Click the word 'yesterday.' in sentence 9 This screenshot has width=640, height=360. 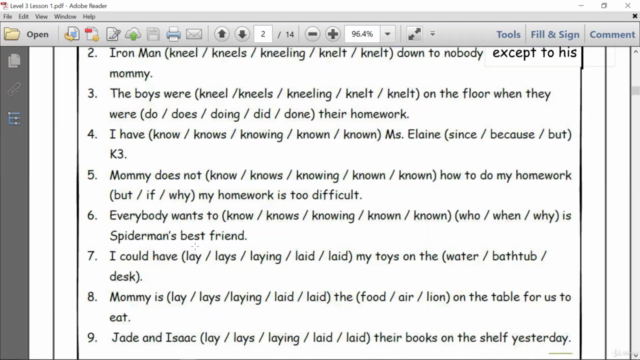click(x=541, y=338)
